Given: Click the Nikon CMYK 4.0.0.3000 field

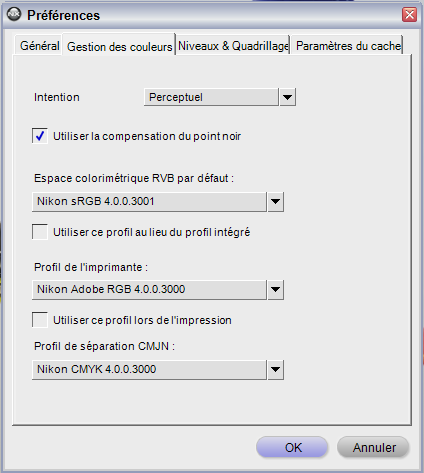Looking at the screenshot, I should [149, 369].
